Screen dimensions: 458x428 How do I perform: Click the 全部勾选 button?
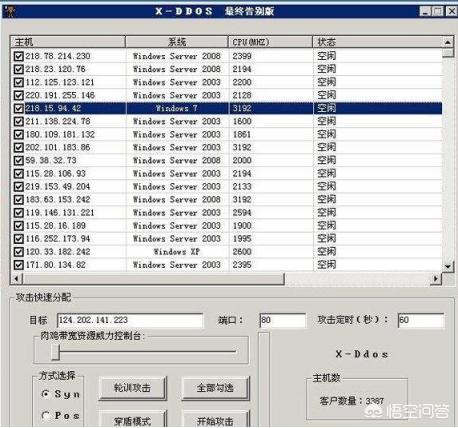pos(215,388)
